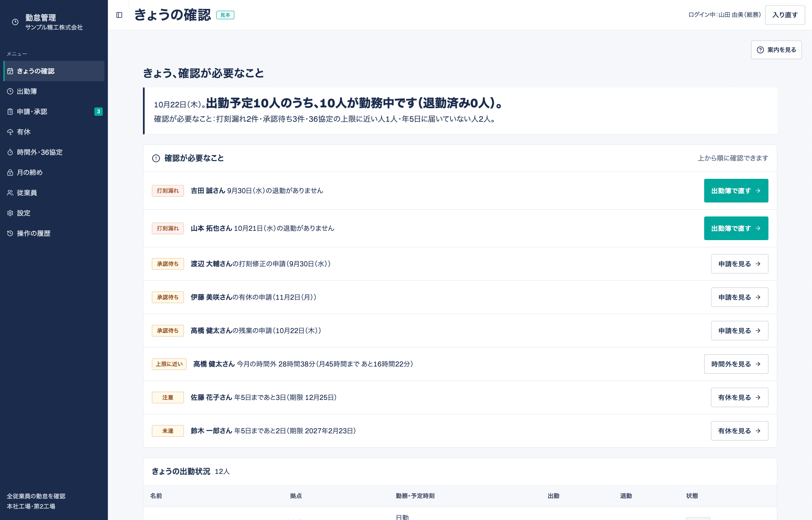Click the question mark icon in 案内を見る
This screenshot has width=812, height=520.
[760, 50]
